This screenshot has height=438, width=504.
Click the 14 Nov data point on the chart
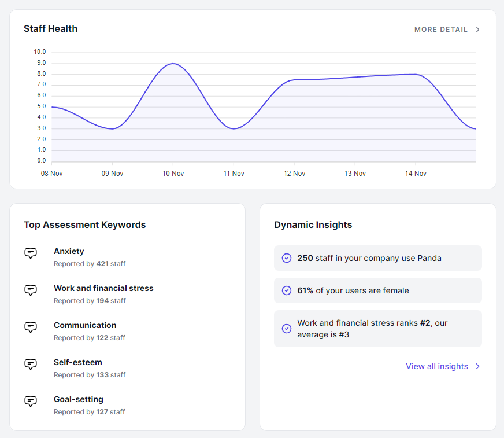[416, 74]
